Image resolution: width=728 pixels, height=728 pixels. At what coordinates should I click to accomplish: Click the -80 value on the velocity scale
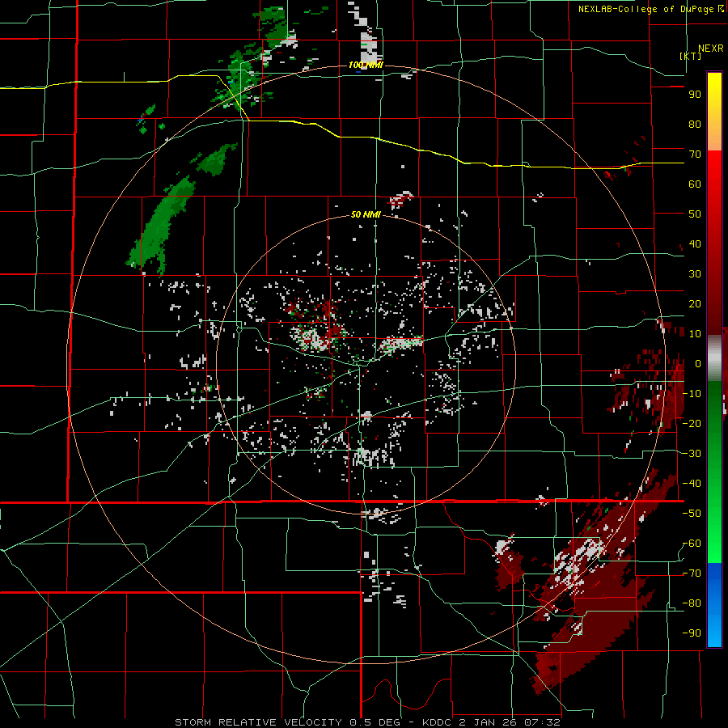pos(692,603)
